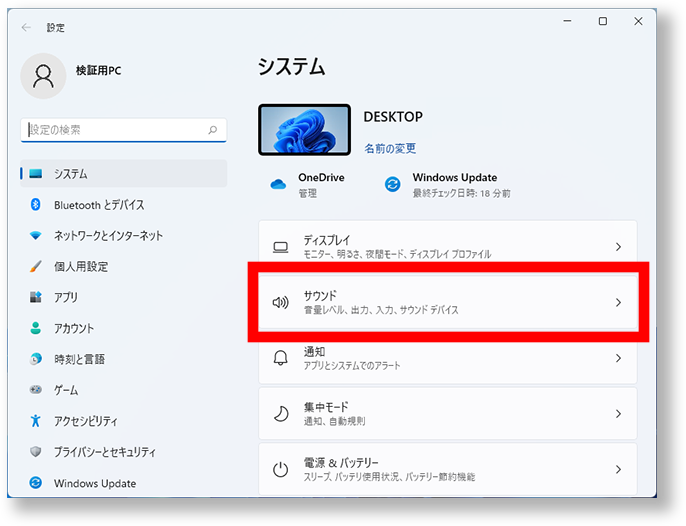Click the network Wi-Fi icon in sidebar
Image resolution: width=686 pixels, height=526 pixels.
coord(35,235)
